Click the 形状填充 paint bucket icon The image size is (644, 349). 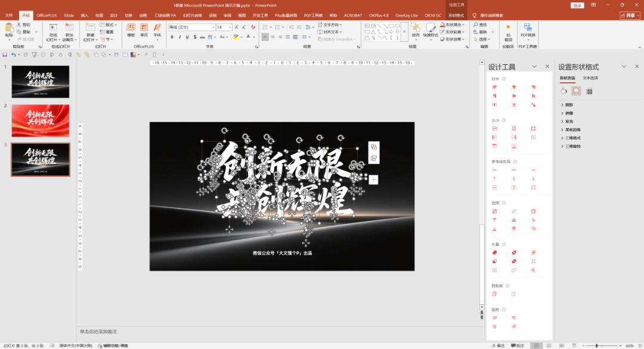pos(442,25)
